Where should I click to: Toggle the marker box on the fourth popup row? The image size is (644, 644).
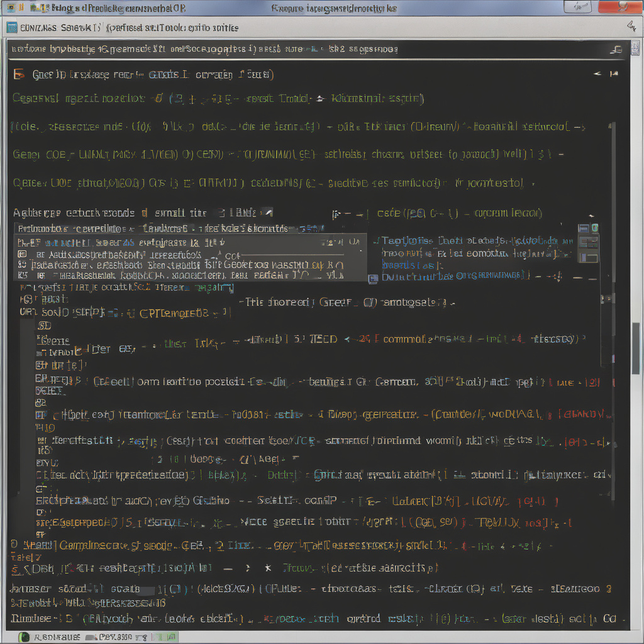[x=23, y=275]
